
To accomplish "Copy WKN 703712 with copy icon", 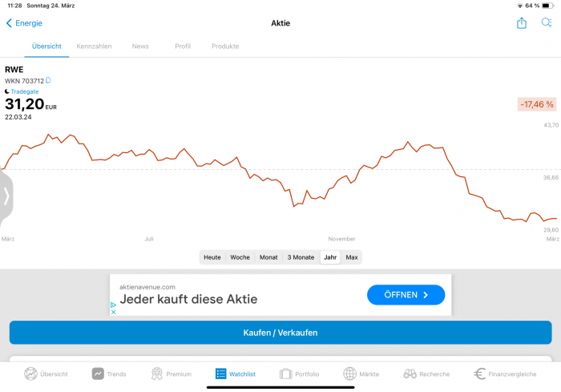I will 49,80.
